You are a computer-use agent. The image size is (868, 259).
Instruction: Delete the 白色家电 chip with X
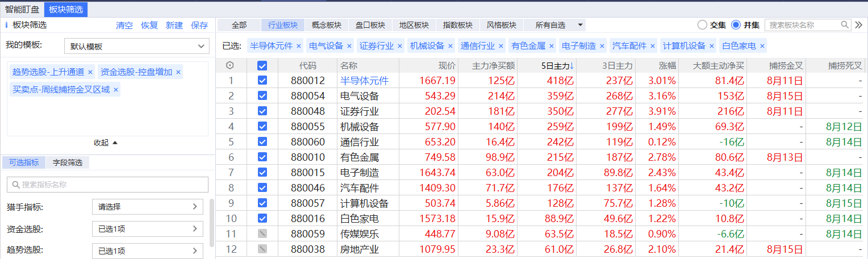[762, 46]
